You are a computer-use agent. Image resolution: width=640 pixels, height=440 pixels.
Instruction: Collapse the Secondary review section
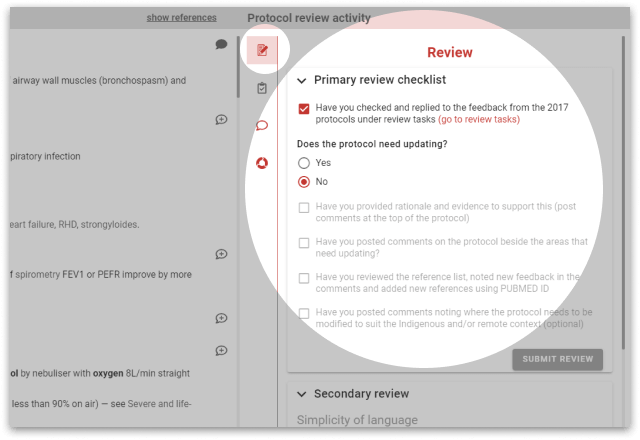click(302, 394)
